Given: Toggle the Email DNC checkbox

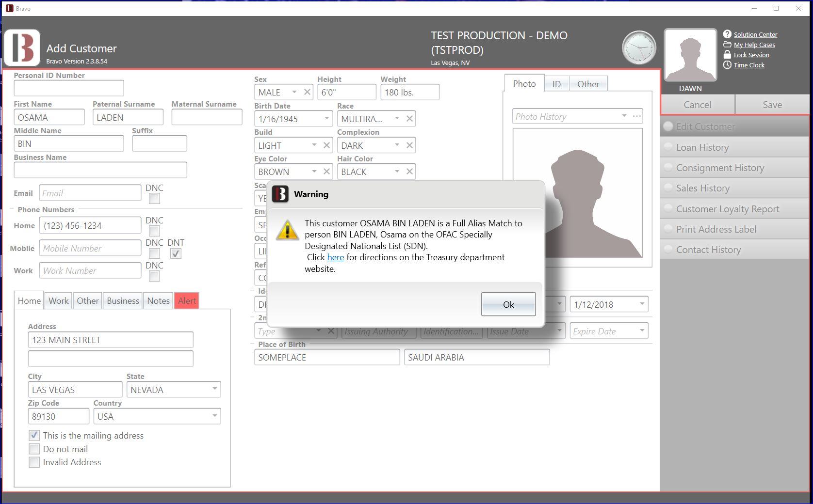Looking at the screenshot, I should (x=154, y=199).
